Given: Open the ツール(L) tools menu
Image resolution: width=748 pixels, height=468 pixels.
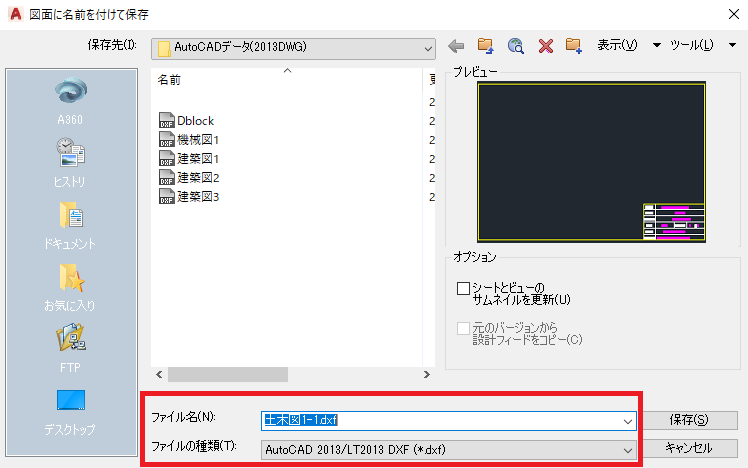Looking at the screenshot, I should point(691,45).
